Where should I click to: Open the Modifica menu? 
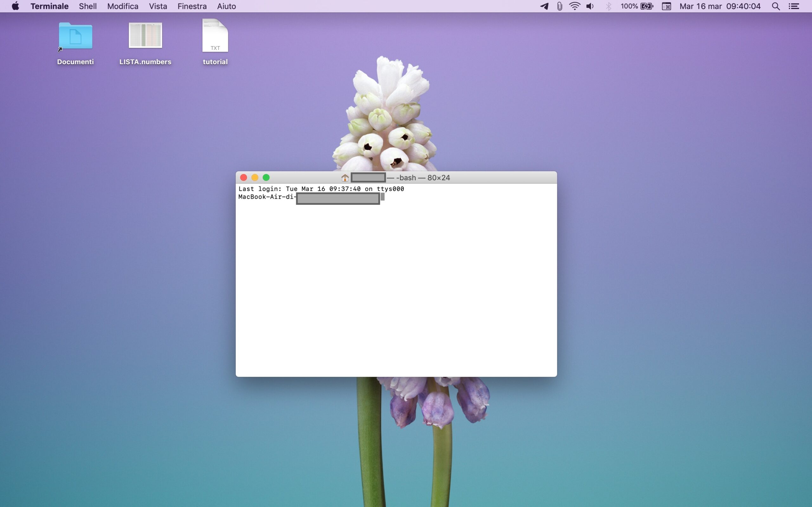point(123,6)
